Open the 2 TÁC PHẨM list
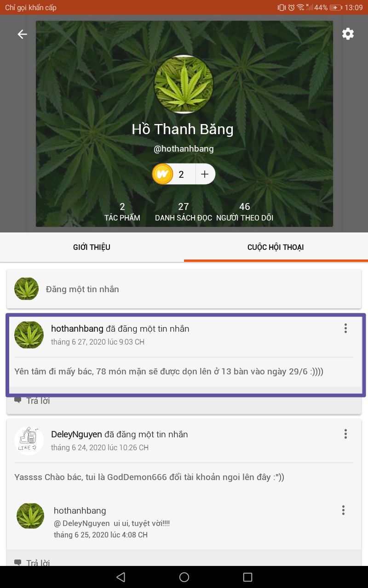This screenshot has width=368, height=588. (x=122, y=212)
